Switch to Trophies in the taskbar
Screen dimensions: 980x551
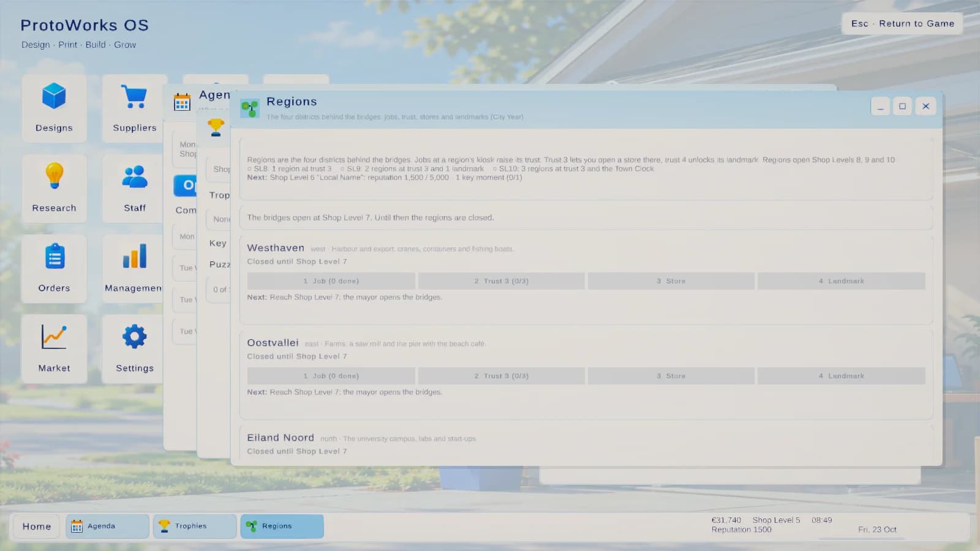[x=195, y=526]
